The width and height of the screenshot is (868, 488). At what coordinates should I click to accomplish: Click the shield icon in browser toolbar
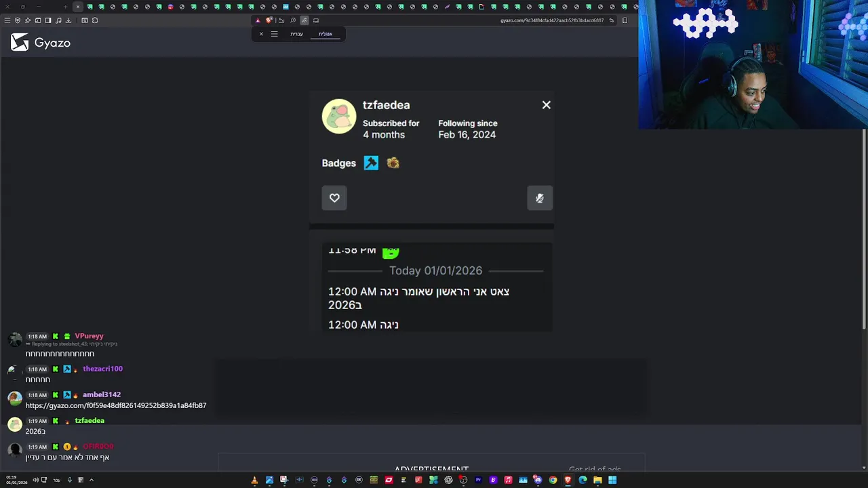[18, 20]
